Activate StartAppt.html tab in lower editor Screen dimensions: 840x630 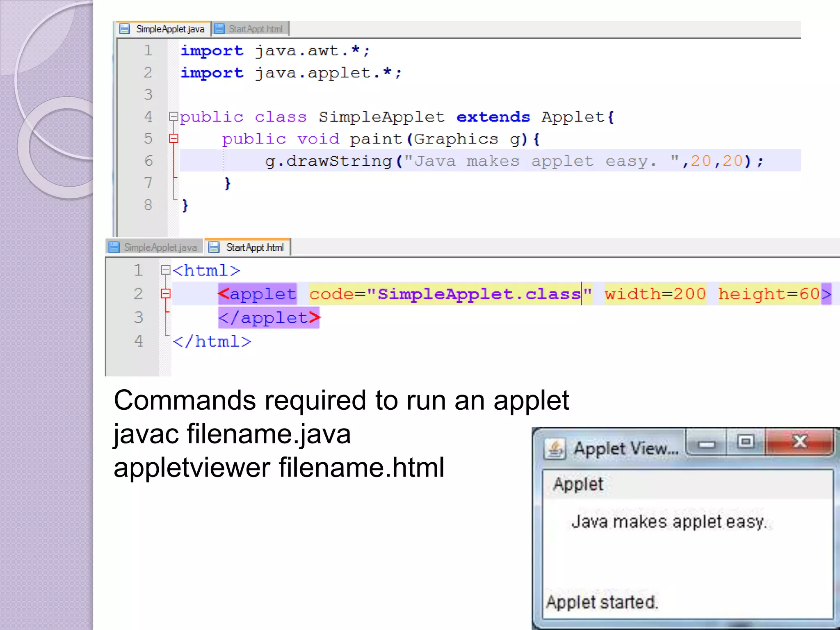coord(247,247)
